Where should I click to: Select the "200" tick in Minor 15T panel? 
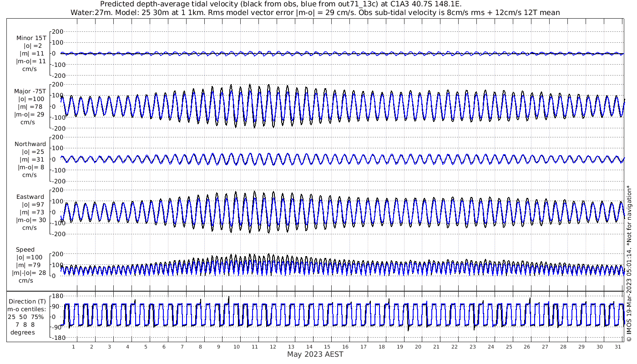pyautogui.click(x=57, y=32)
